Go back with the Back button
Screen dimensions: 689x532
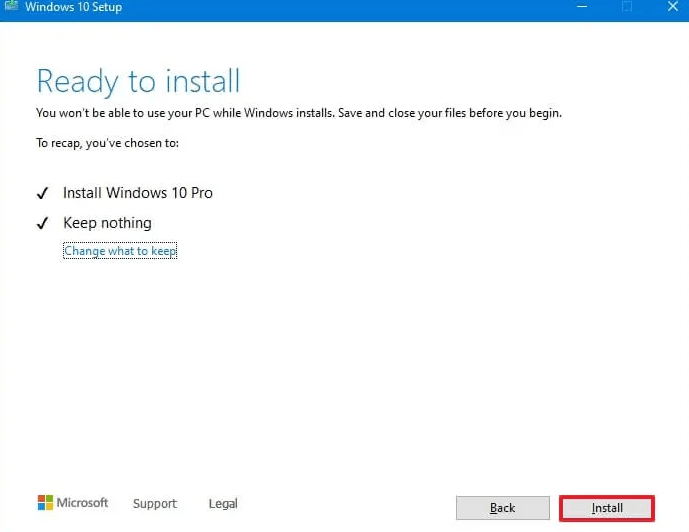(x=503, y=508)
